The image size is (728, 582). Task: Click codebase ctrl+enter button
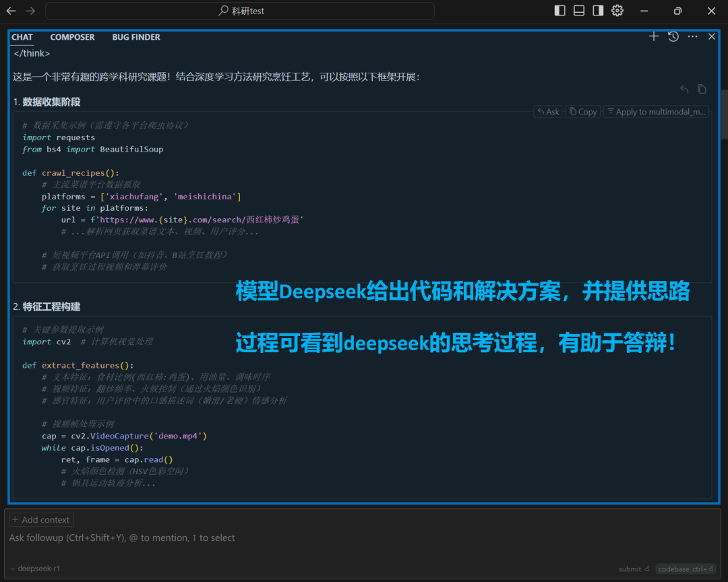[x=686, y=569]
